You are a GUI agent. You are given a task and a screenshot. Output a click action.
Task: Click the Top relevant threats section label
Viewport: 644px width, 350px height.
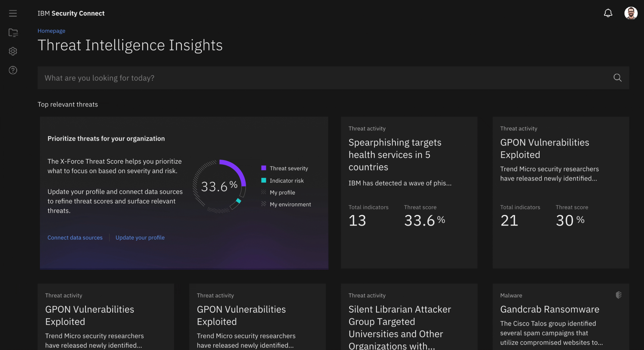(68, 104)
